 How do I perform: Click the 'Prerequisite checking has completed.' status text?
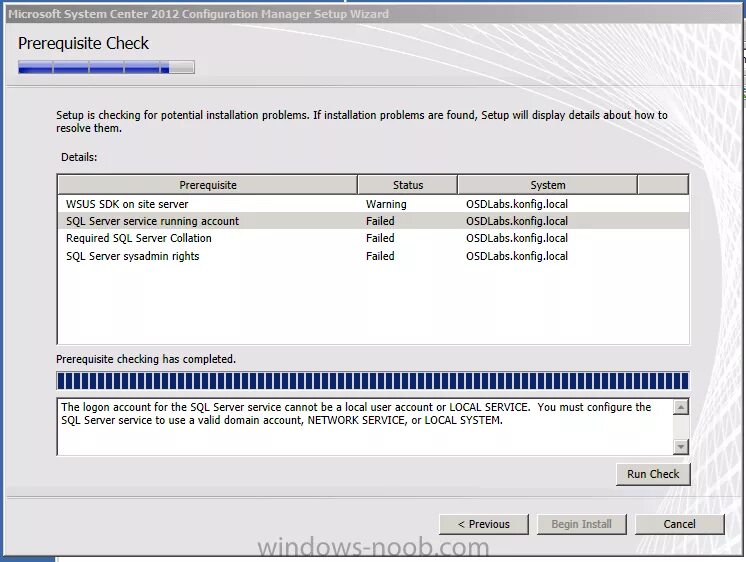click(146, 359)
